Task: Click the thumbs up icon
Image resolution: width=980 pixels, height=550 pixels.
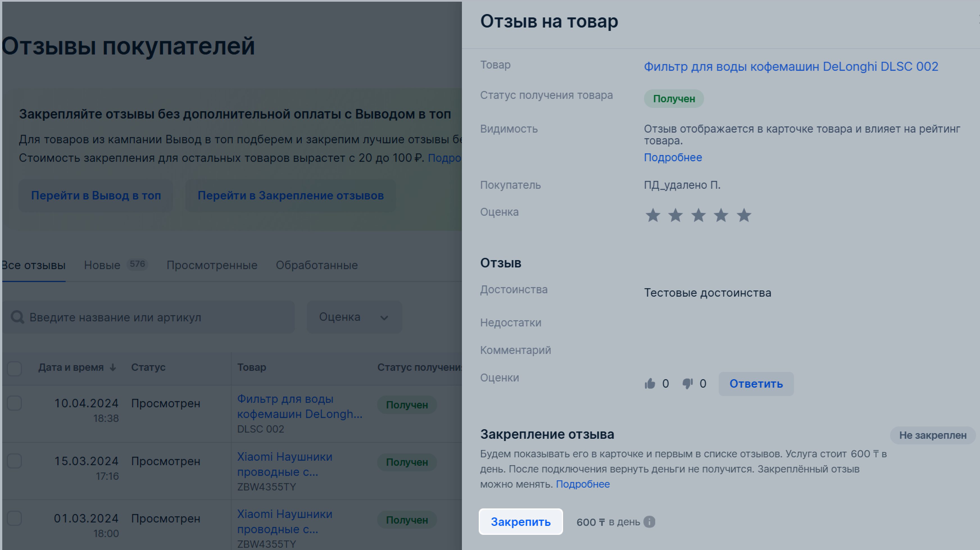Action: pyautogui.click(x=650, y=383)
